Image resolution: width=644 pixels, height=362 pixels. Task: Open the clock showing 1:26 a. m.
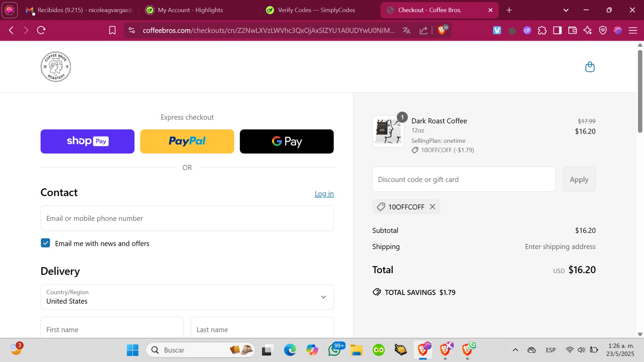click(x=620, y=350)
